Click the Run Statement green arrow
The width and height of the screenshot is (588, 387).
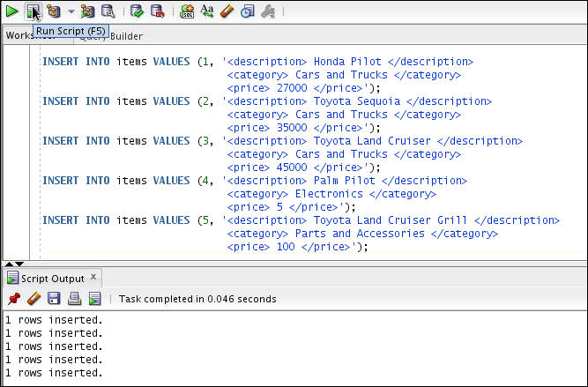pos(11,11)
